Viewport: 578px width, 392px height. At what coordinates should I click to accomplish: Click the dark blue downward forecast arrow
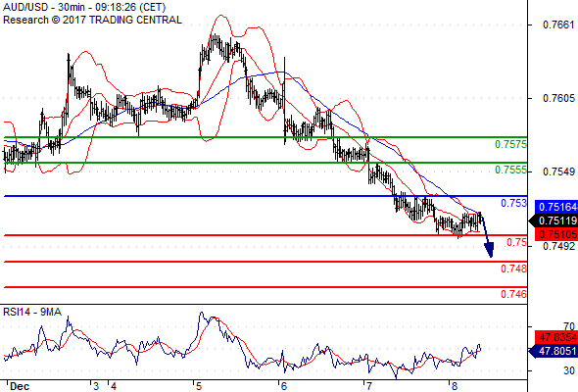click(x=486, y=235)
